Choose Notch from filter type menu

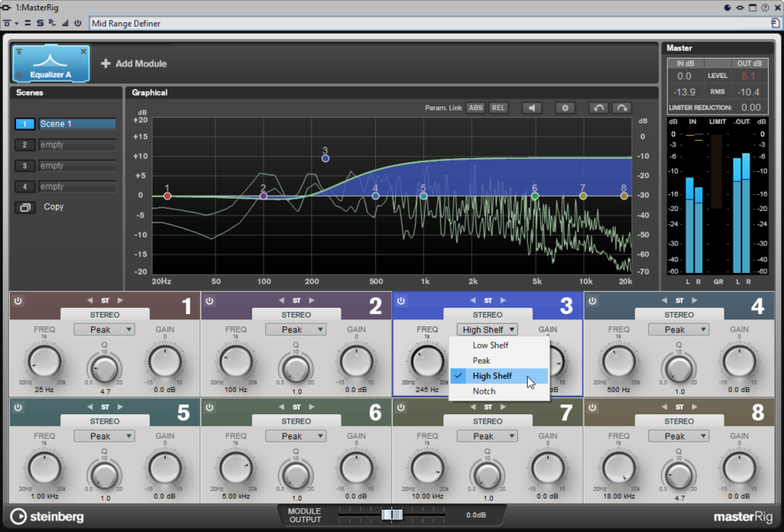click(x=499, y=392)
